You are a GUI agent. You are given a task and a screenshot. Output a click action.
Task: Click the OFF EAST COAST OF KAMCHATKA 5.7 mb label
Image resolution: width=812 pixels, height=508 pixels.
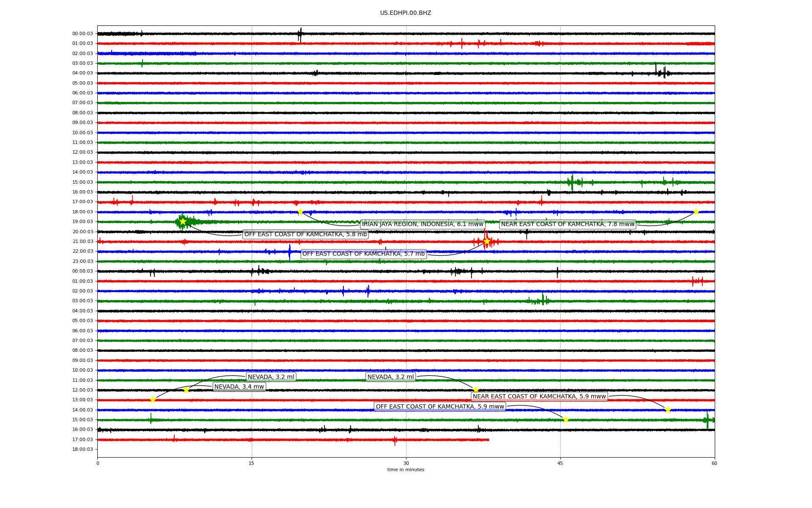coord(363,254)
